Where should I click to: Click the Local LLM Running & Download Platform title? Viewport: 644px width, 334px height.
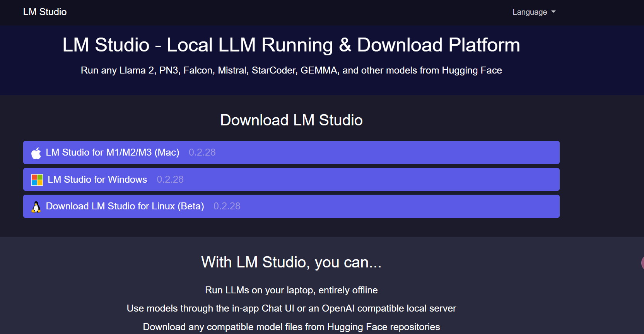(291, 45)
